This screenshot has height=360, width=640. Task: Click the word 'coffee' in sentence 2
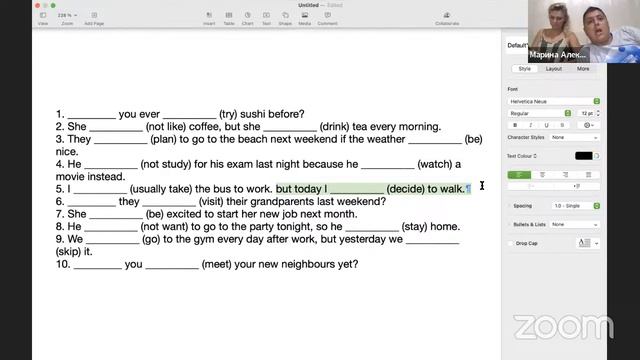[205, 127]
